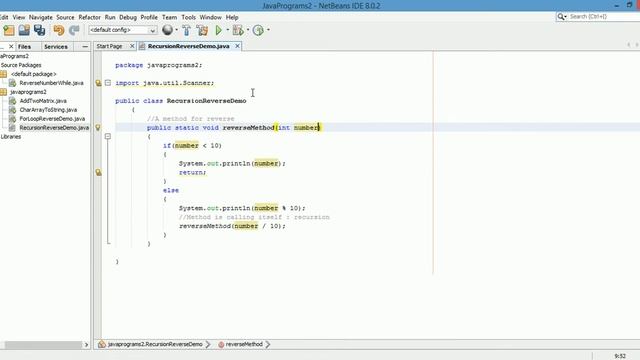This screenshot has width=640, height=360.
Task: Click the ReverseNumberWhile.java file icon
Action: pyautogui.click(x=13, y=83)
